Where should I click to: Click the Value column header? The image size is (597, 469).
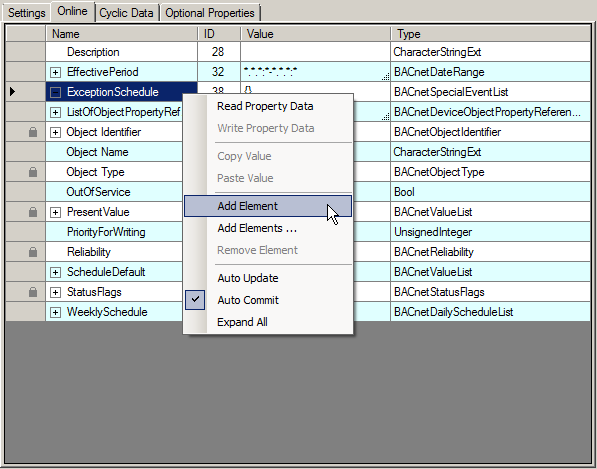click(x=315, y=34)
